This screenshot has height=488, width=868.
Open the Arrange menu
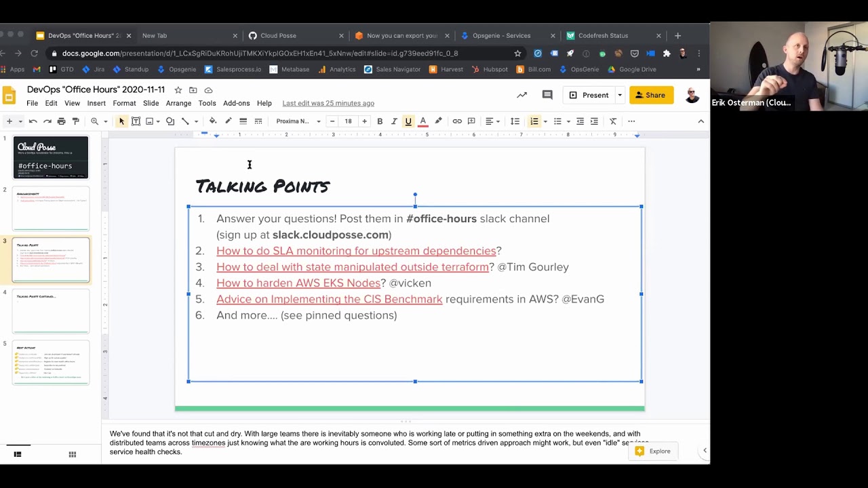tap(178, 103)
